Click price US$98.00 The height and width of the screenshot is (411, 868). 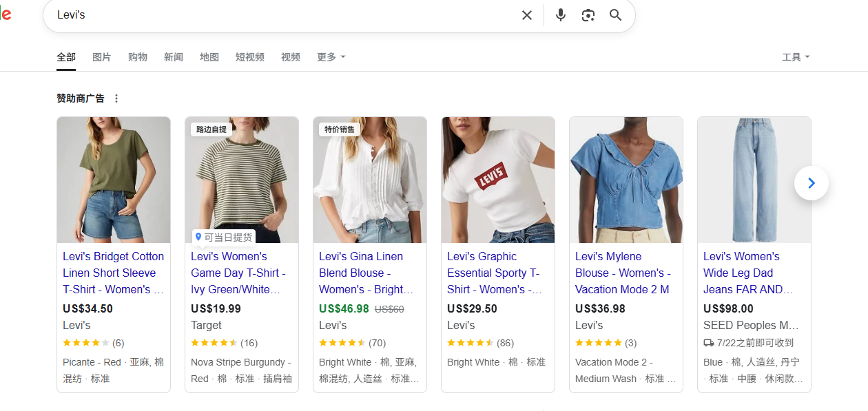(x=728, y=308)
